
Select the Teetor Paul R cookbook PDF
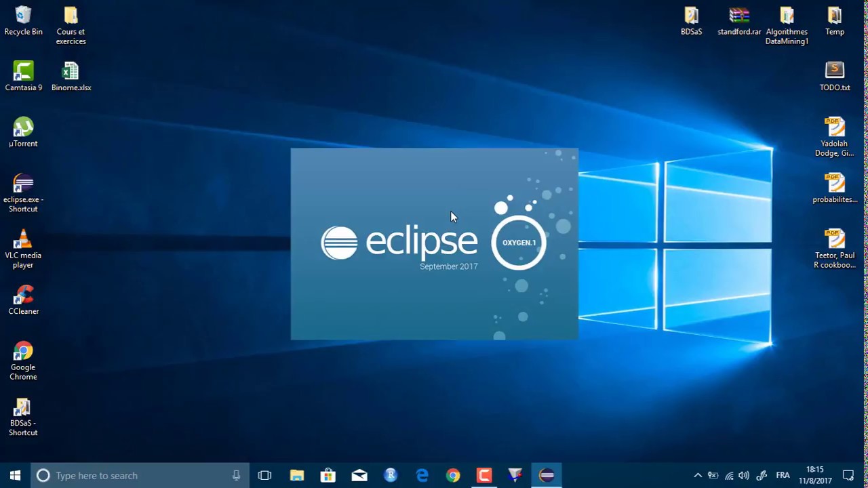pos(835,249)
